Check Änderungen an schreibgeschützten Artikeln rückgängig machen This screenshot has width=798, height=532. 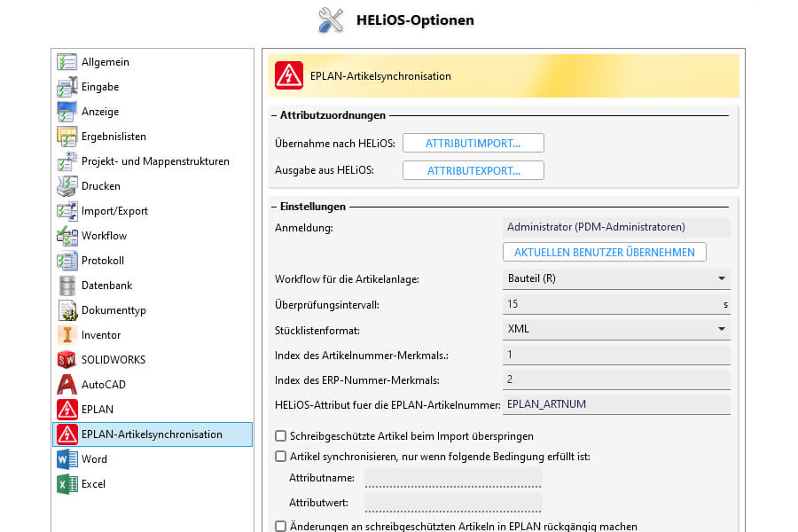point(280,526)
